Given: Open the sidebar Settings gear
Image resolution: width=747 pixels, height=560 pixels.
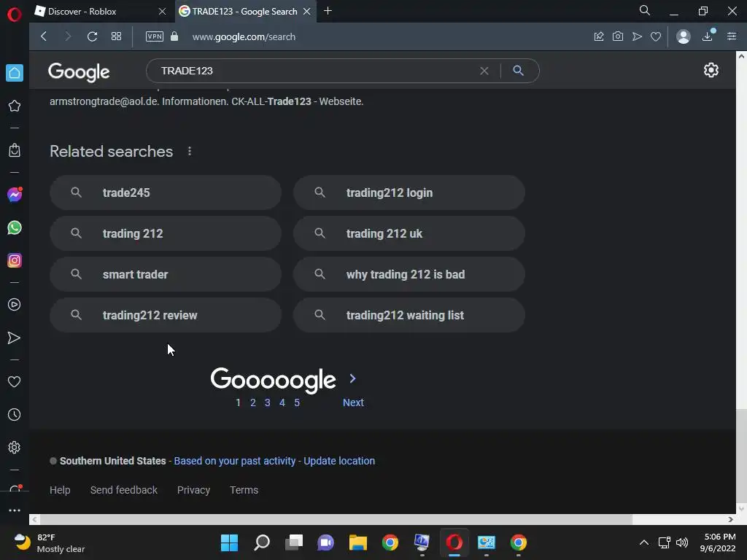Looking at the screenshot, I should [x=15, y=448].
